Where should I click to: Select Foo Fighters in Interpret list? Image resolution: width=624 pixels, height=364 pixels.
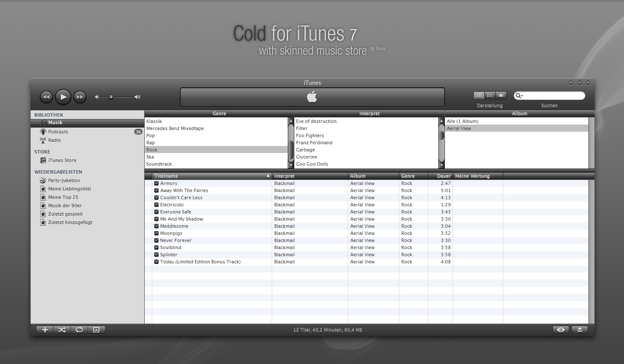[367, 135]
